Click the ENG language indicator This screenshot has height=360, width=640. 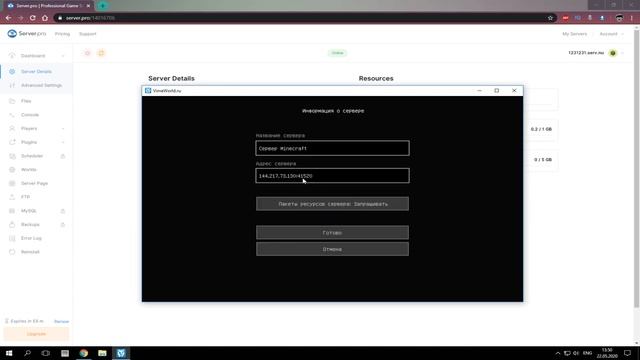[x=587, y=353]
